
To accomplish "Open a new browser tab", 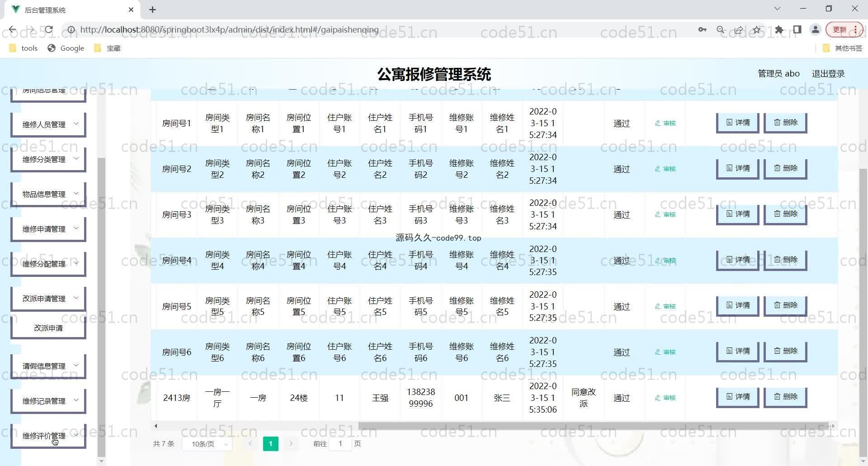I will click(x=152, y=10).
